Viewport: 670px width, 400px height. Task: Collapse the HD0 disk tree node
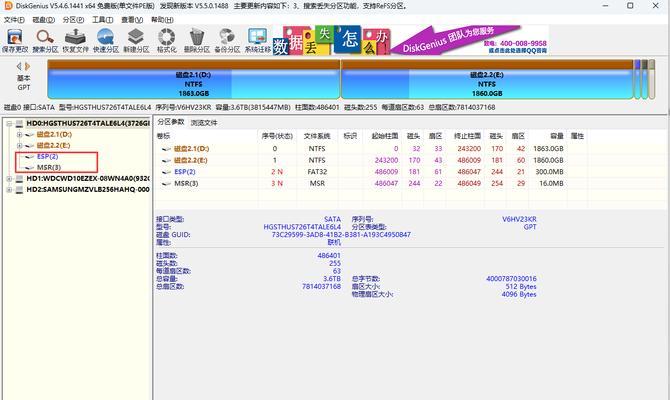click(x=9, y=124)
